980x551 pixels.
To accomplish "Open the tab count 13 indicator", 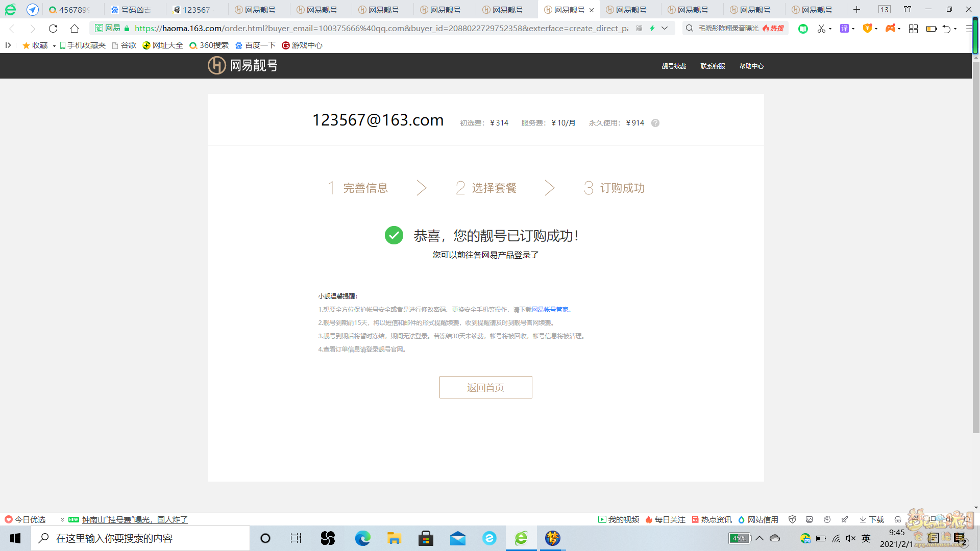I will (x=885, y=10).
